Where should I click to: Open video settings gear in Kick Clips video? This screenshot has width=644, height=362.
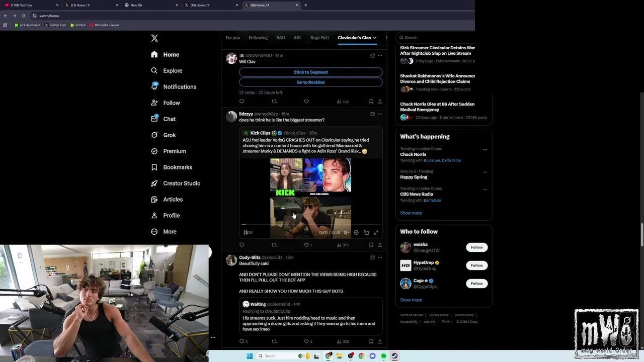coord(356,233)
